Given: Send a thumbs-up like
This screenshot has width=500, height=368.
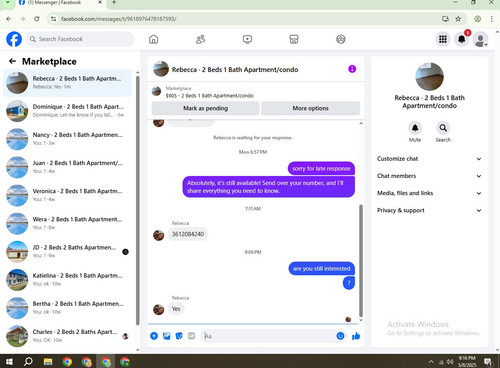Looking at the screenshot, I should click(x=356, y=336).
